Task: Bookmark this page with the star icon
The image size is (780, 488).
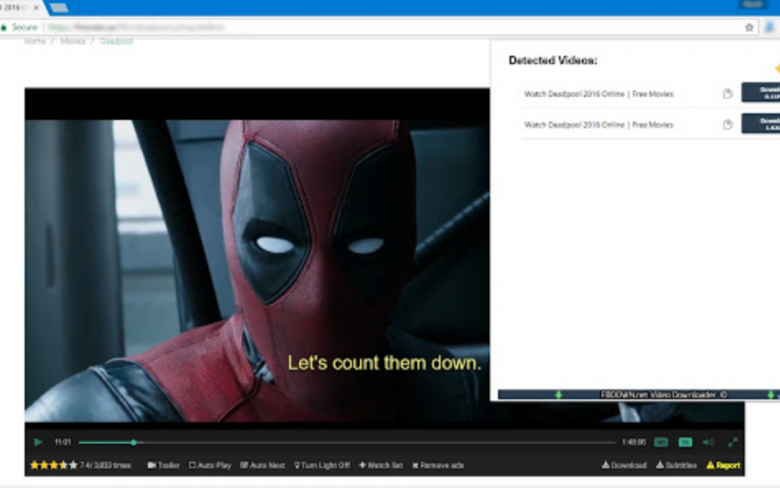Action: (749, 27)
